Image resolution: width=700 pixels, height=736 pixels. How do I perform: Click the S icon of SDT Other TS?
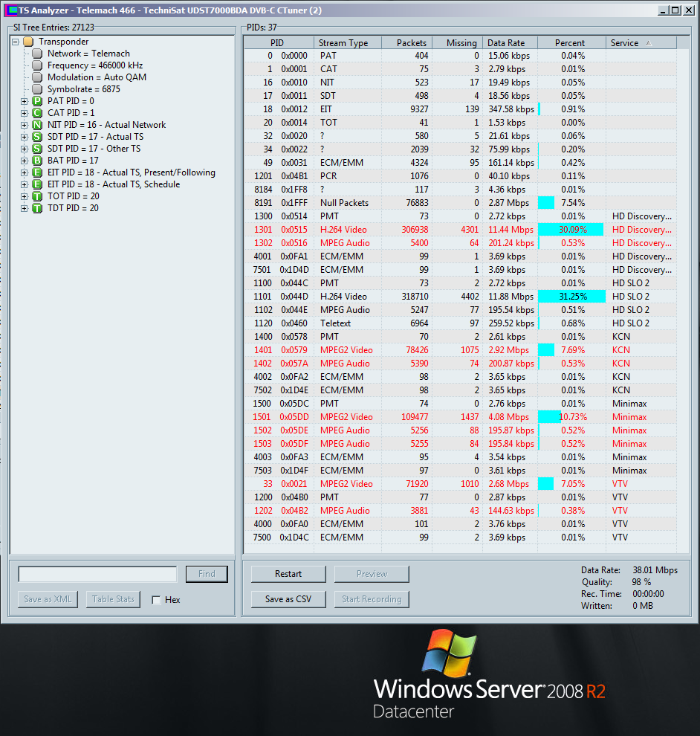(38, 149)
